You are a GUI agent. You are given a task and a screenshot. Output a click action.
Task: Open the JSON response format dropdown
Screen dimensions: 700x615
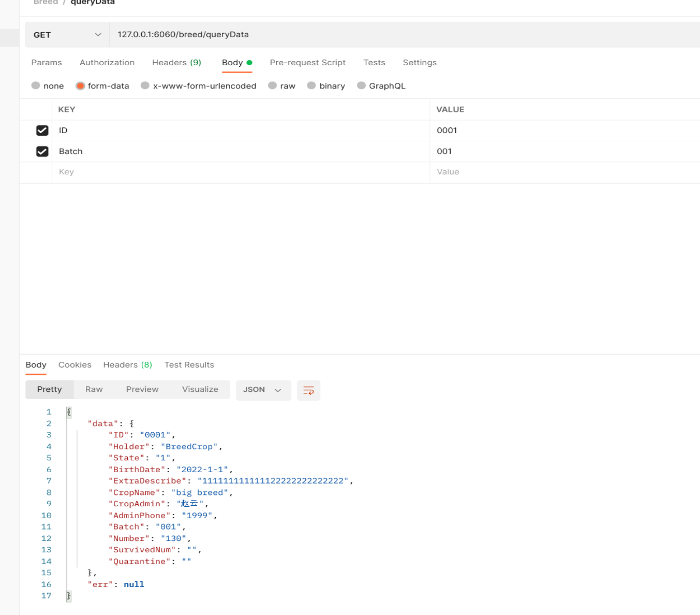263,390
